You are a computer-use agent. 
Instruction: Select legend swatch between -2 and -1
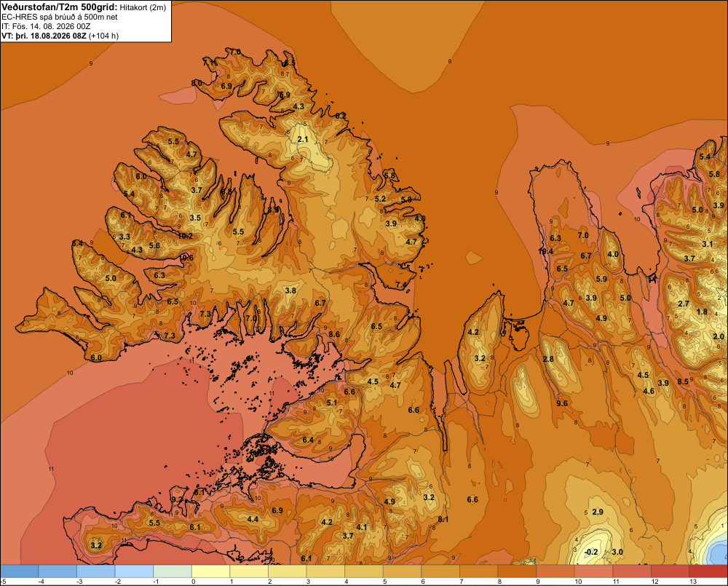134,571
